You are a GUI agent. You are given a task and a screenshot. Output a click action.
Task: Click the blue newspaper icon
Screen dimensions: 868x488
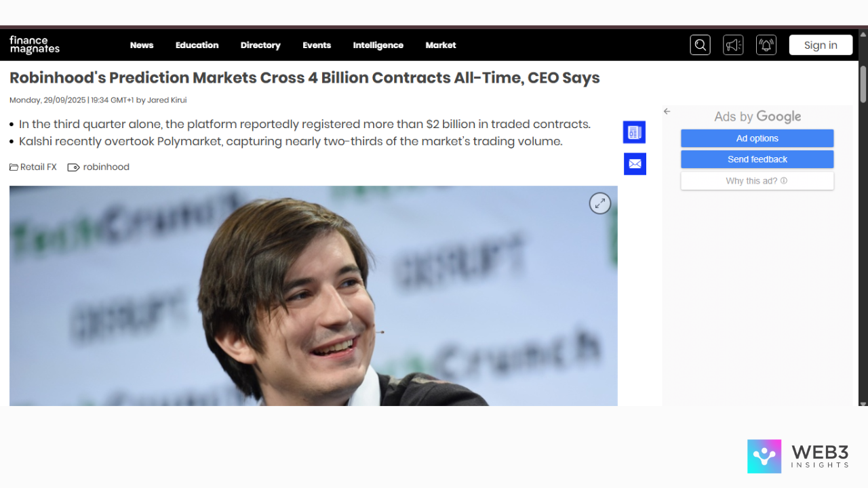634,132
